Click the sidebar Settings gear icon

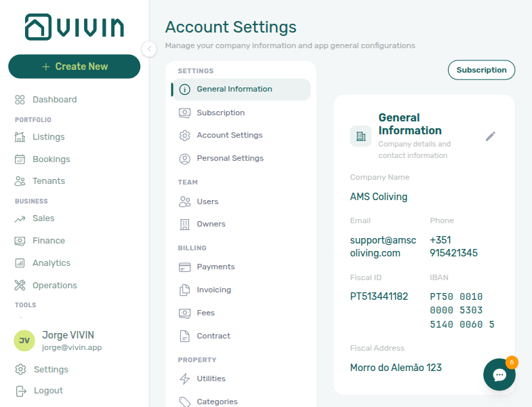21,369
